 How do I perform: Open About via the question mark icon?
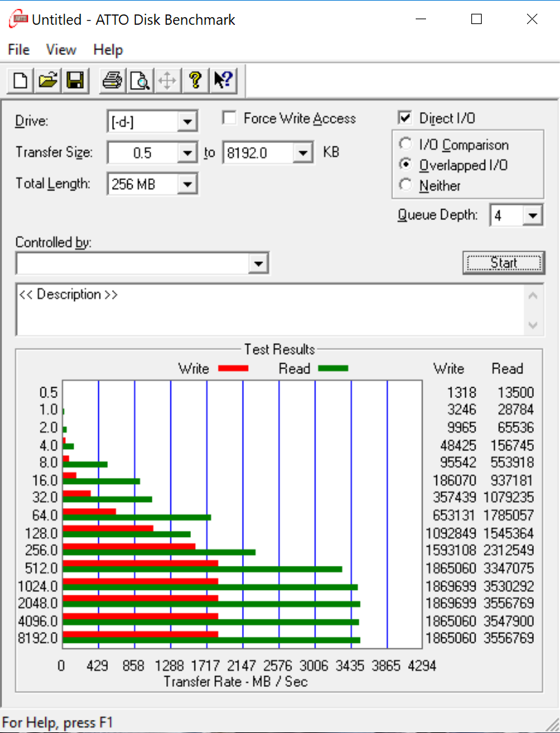click(195, 80)
